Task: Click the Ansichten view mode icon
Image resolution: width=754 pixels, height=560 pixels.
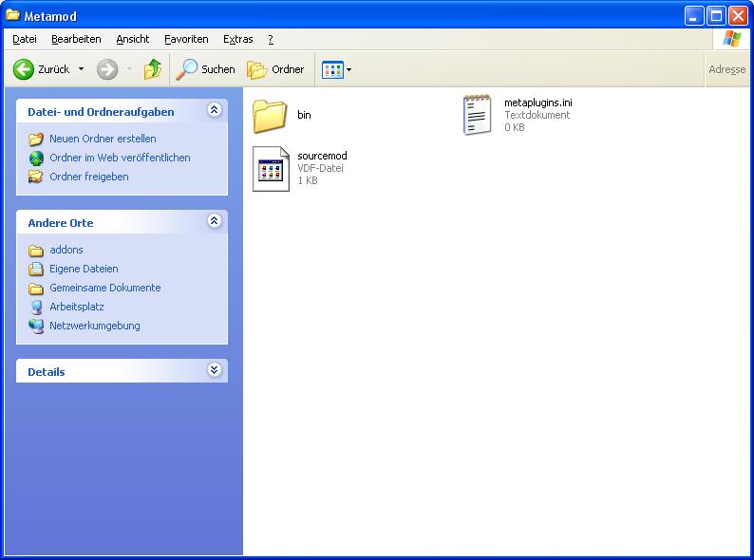Action: 332,69
